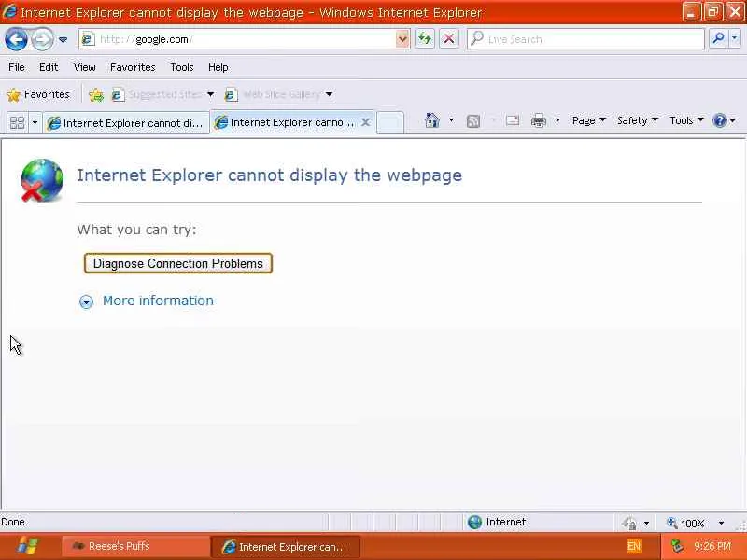Open the Suggested Sites link
747x560 pixels.
(157, 94)
